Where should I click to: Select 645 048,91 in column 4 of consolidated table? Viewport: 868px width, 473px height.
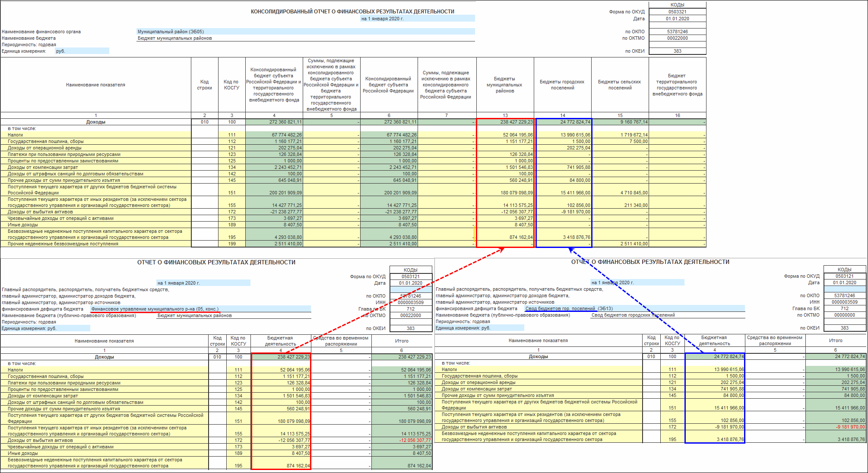click(274, 180)
